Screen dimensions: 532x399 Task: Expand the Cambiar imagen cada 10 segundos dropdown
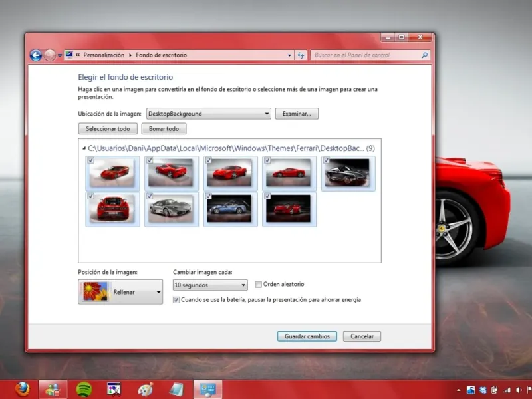[x=210, y=285]
